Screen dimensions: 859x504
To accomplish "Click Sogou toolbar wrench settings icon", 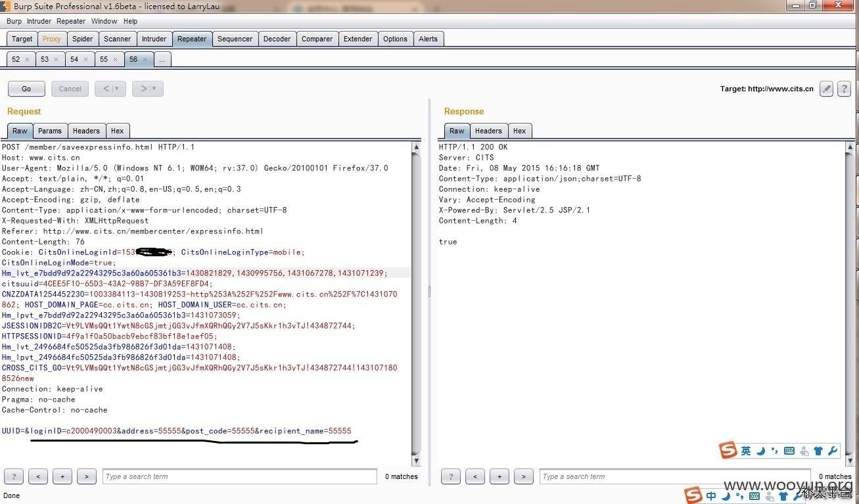I will click(833, 451).
